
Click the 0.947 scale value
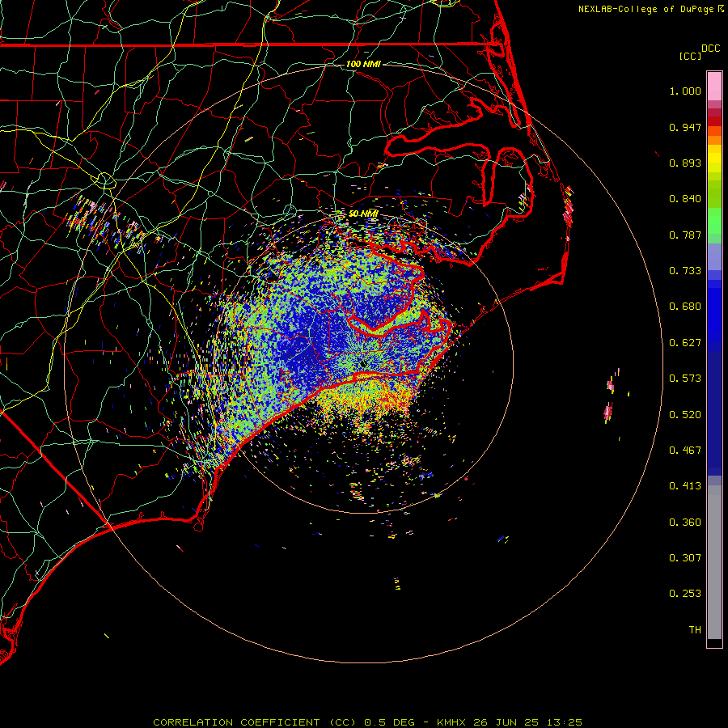pos(685,127)
